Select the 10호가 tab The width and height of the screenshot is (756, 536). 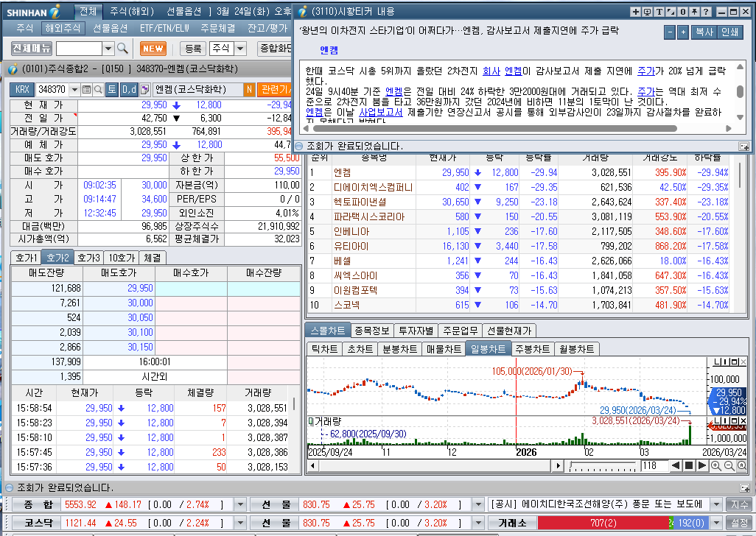pyautogui.click(x=122, y=258)
